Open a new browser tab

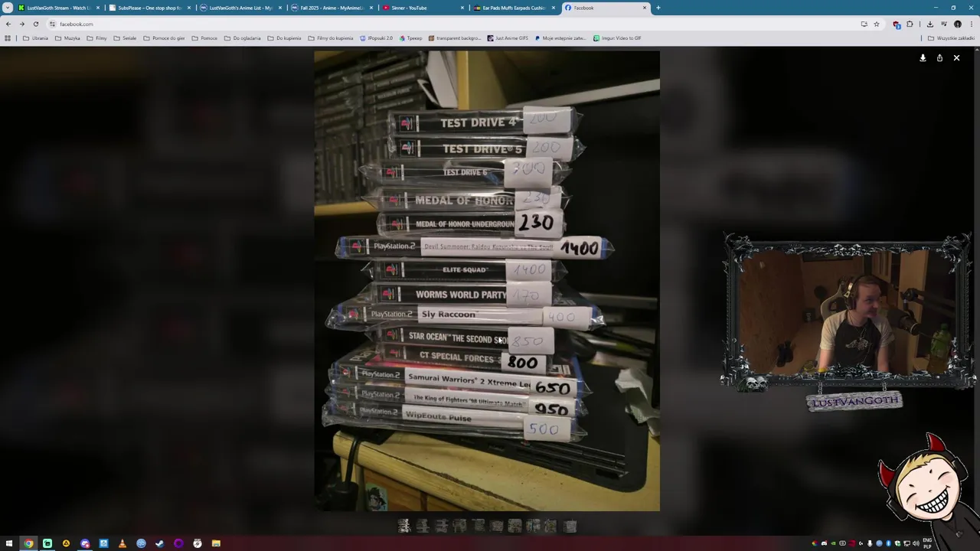(x=658, y=8)
